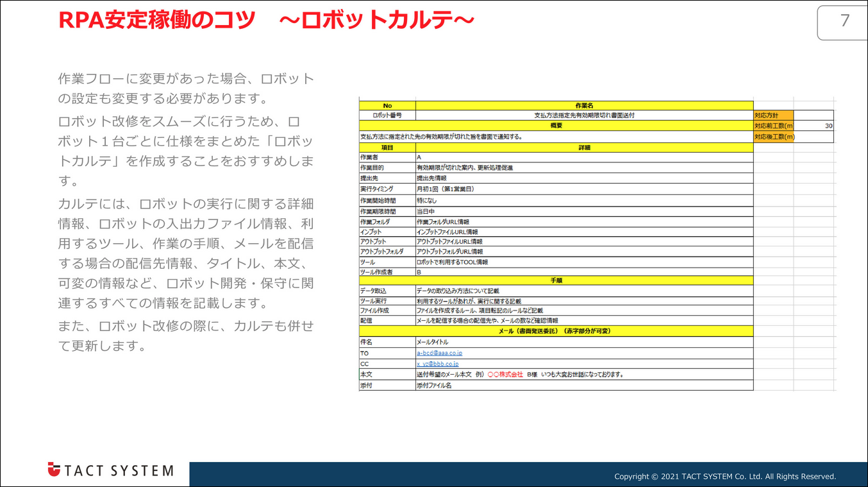The height and width of the screenshot is (487, 868).
Task: Click the TACT SYSTEM logo
Action: point(110,470)
